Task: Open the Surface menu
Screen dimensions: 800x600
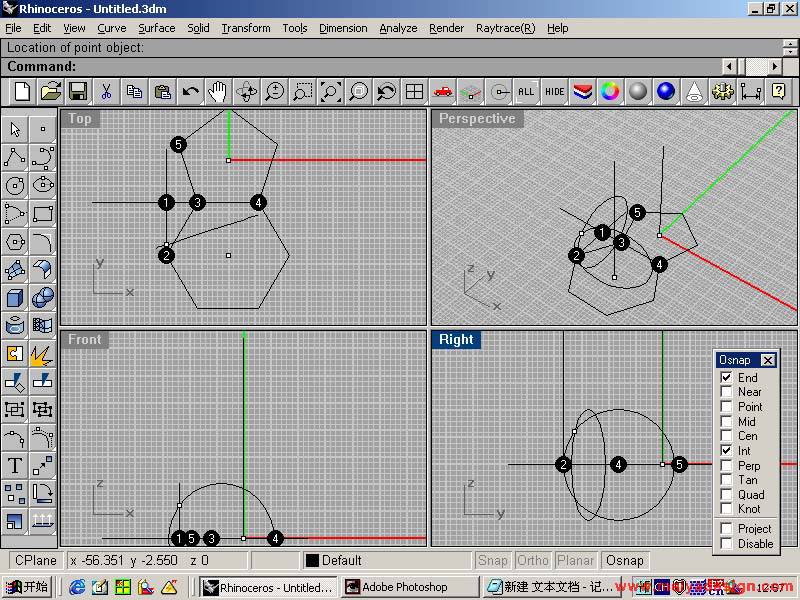Action: click(x=156, y=28)
